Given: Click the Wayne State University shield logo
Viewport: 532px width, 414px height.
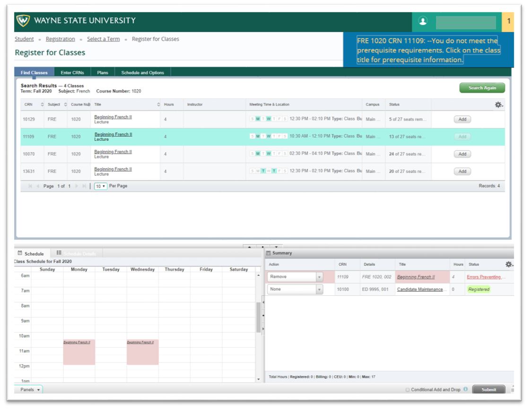Looking at the screenshot, I should click(23, 21).
